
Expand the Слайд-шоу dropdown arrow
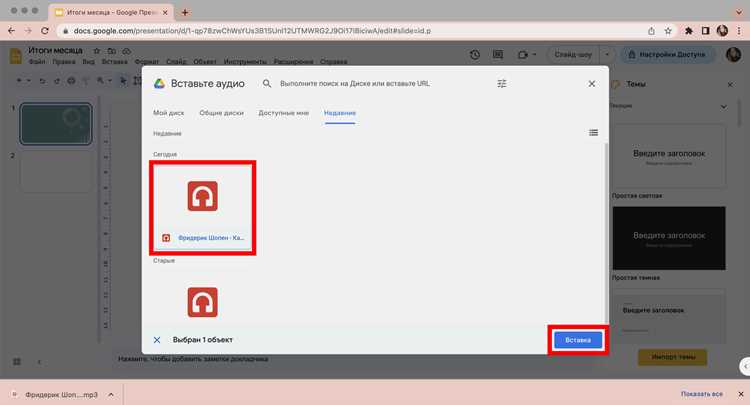click(607, 55)
